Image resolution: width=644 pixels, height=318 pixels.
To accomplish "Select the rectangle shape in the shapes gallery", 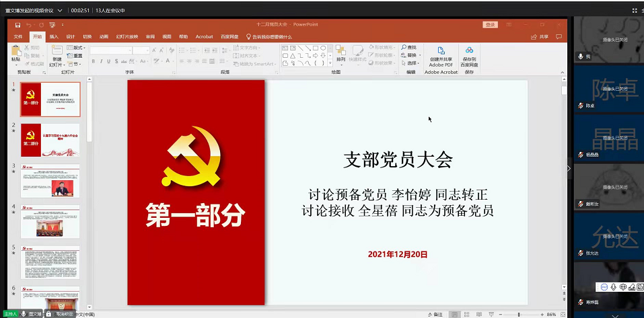I will pyautogui.click(x=316, y=48).
